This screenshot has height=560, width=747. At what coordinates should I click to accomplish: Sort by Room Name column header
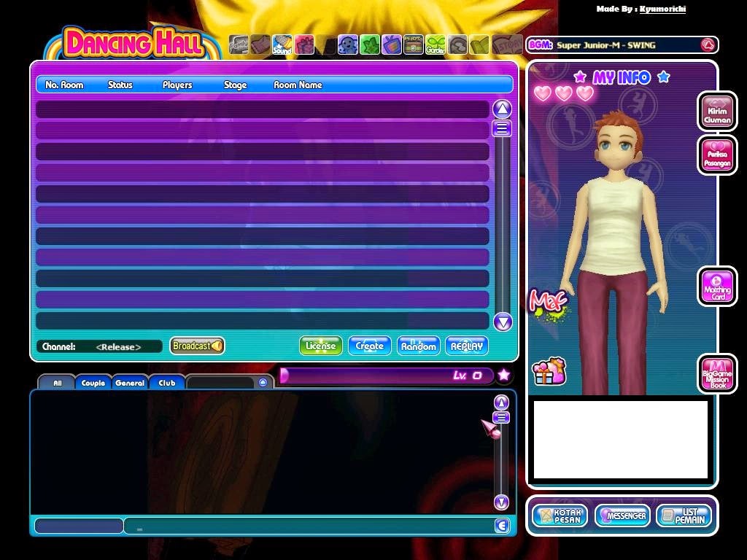tap(298, 85)
